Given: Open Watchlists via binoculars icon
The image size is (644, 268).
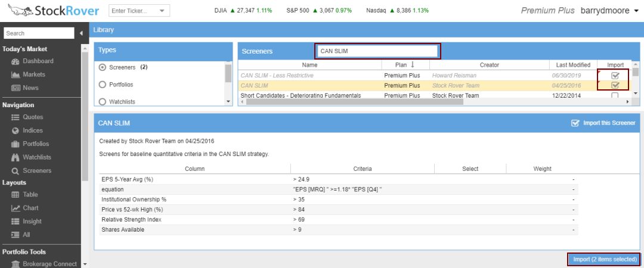Looking at the screenshot, I should click(x=16, y=157).
